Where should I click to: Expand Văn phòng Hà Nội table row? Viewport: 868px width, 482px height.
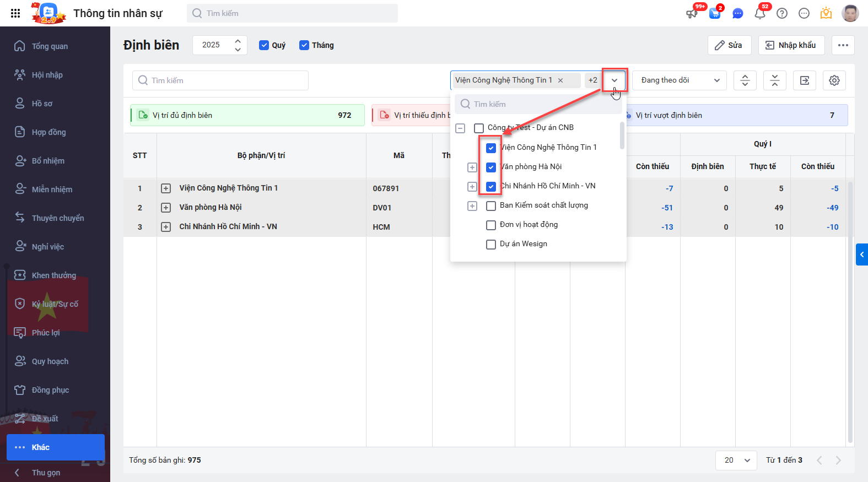(x=166, y=208)
